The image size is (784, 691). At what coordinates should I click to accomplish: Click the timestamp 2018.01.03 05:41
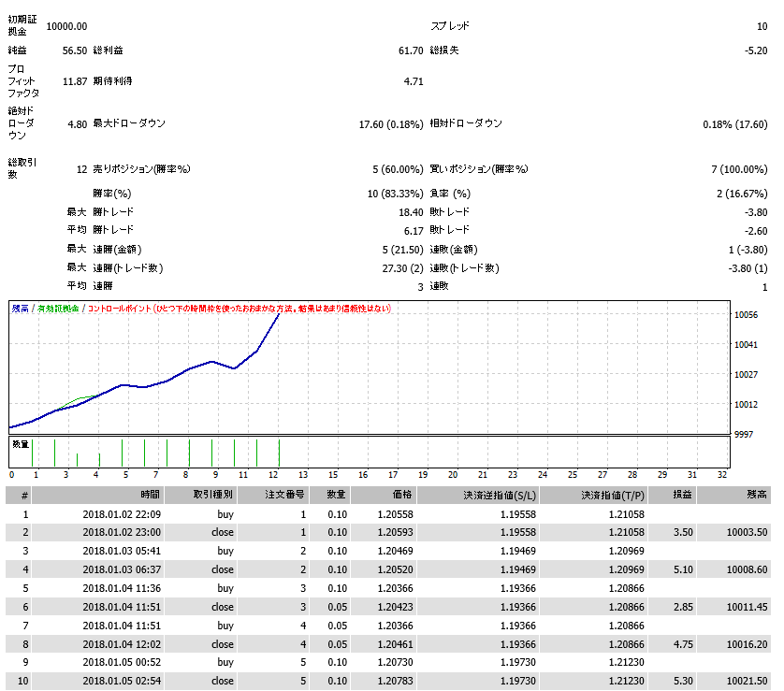[x=122, y=551]
